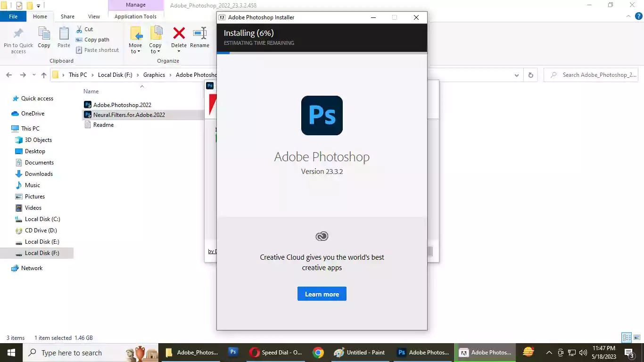Click the installer progress bar

tap(322, 53)
